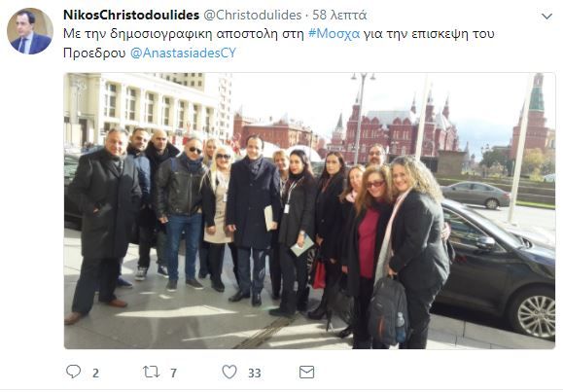This screenshot has width=563, height=392.
Task: Open Nikos Christodoulides' profile avatar
Action: coord(30,31)
